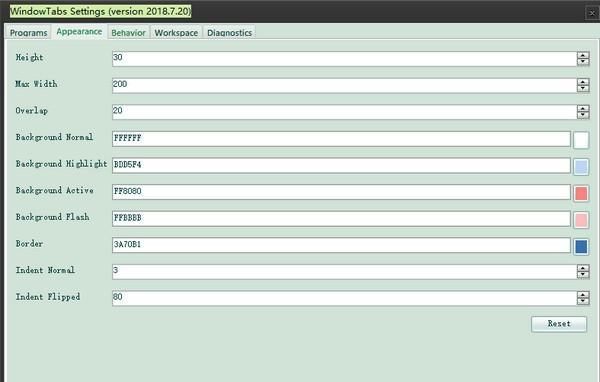Click the Max Width input field
The width and height of the screenshot is (600, 382).
[x=344, y=85]
